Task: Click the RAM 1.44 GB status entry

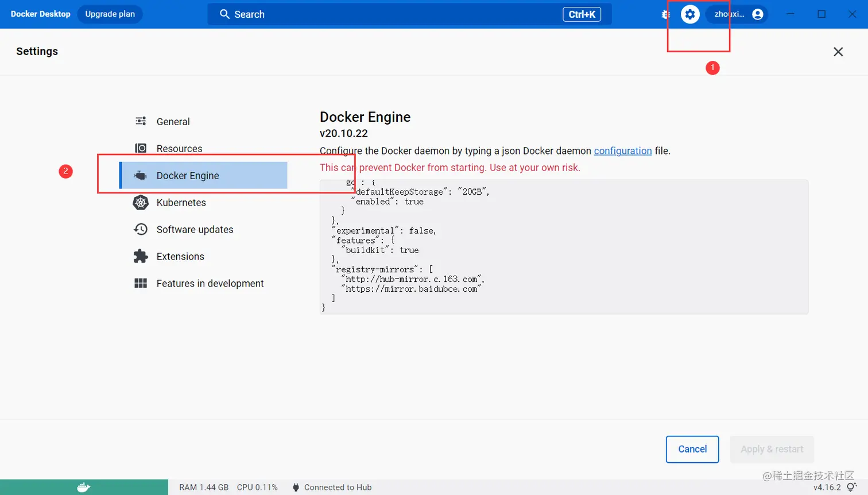Action: 204,488
